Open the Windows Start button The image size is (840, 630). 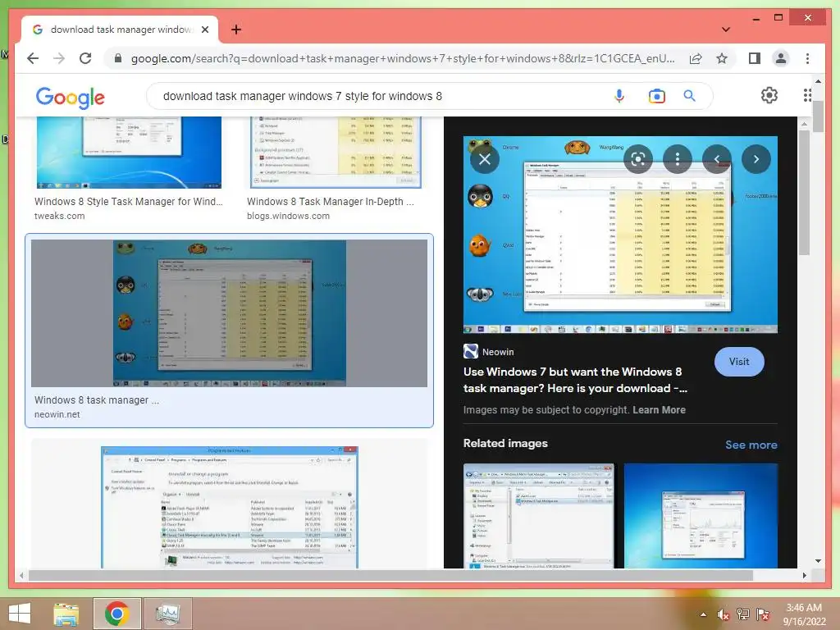[x=20, y=614]
